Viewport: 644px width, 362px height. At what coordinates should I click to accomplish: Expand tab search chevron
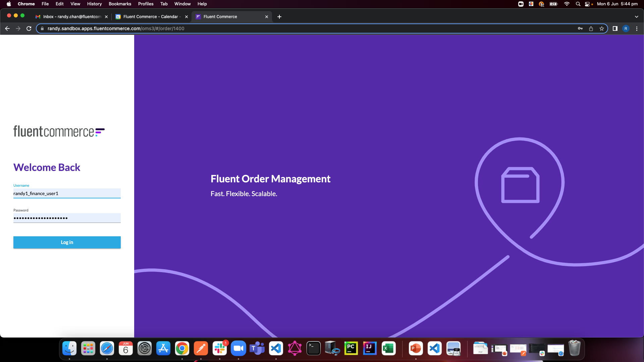click(636, 17)
